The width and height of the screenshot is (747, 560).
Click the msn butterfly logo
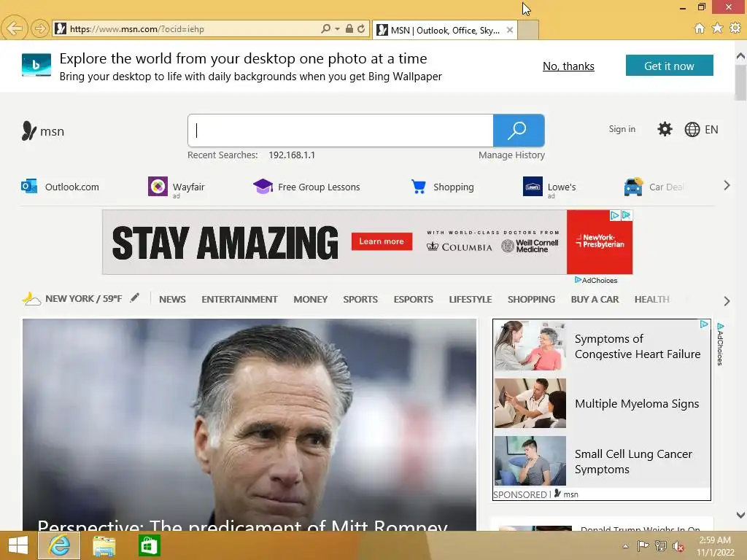coord(29,131)
